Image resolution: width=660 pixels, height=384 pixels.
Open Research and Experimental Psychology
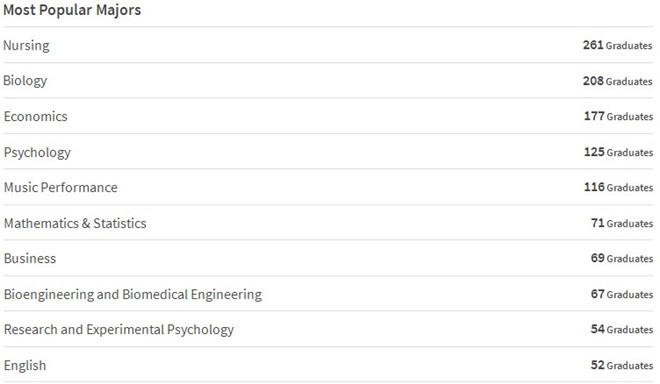click(119, 330)
